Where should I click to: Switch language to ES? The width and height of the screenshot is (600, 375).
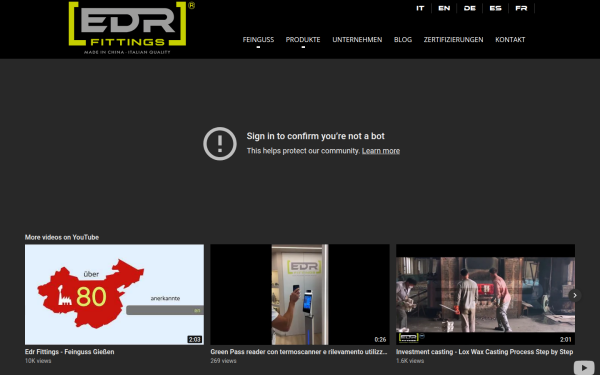click(x=496, y=8)
